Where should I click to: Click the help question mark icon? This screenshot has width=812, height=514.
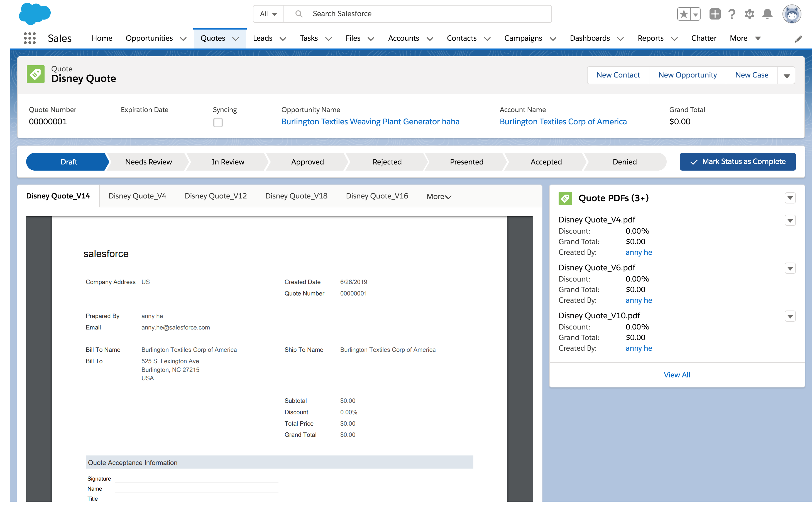tap(732, 13)
